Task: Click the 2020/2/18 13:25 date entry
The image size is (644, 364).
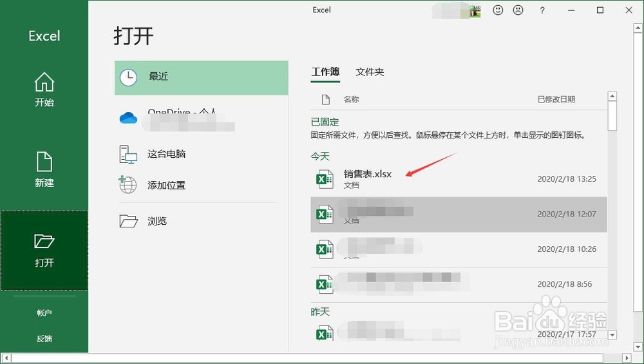Action: pos(566,178)
